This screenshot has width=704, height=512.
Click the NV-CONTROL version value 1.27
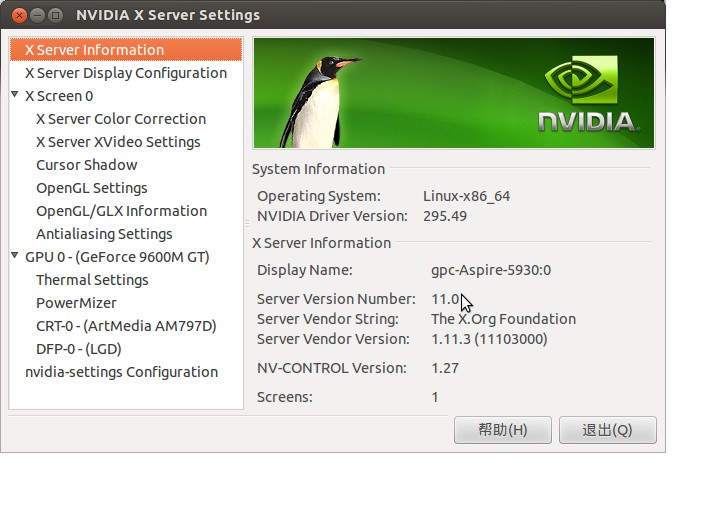pos(444,368)
